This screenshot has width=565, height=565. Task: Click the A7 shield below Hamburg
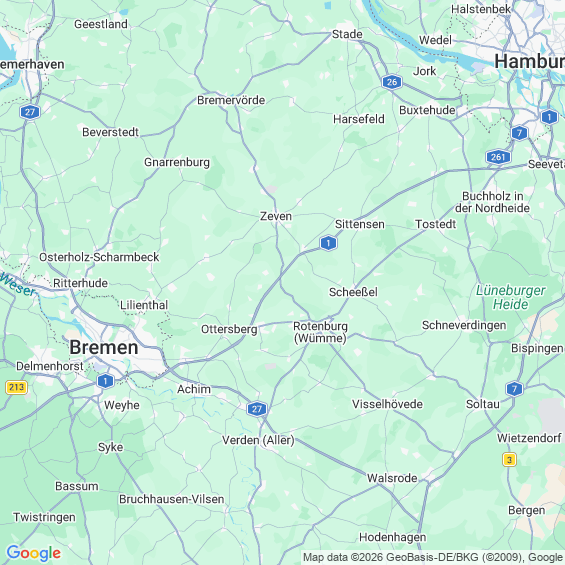click(519, 133)
